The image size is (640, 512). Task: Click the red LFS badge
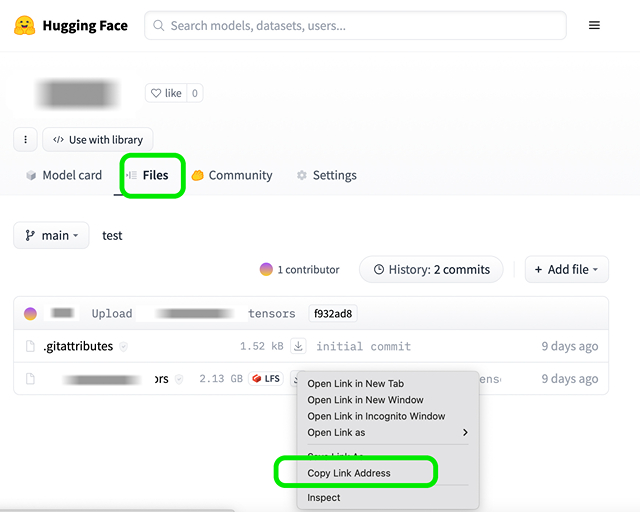(x=266, y=379)
